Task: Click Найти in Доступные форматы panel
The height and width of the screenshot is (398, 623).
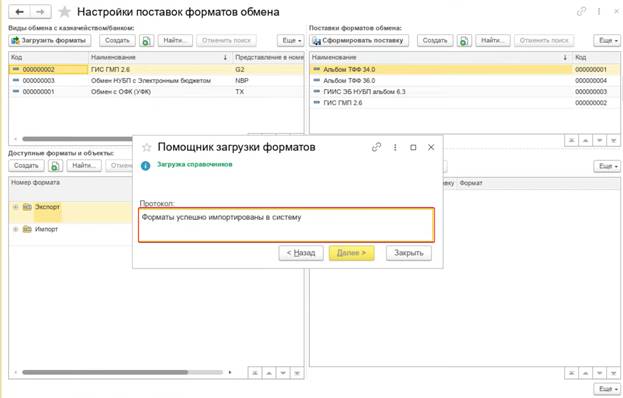Action: 84,166
